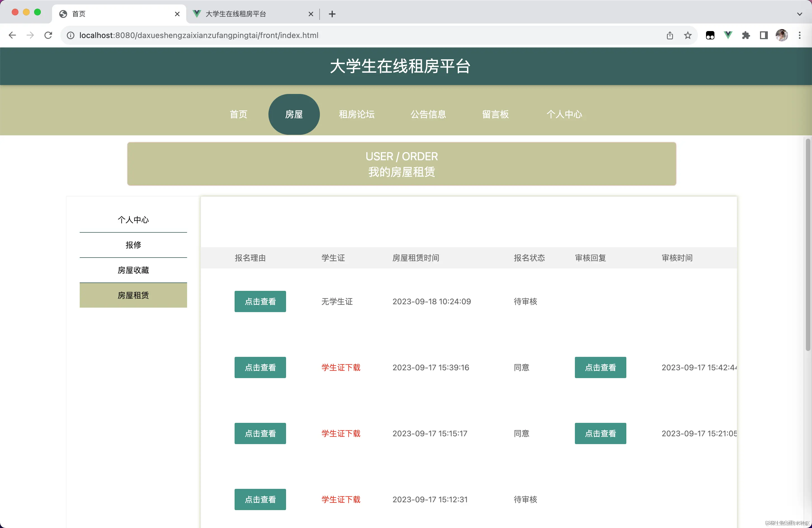Click 点击查看 for the 2023-09-18 record

(260, 301)
